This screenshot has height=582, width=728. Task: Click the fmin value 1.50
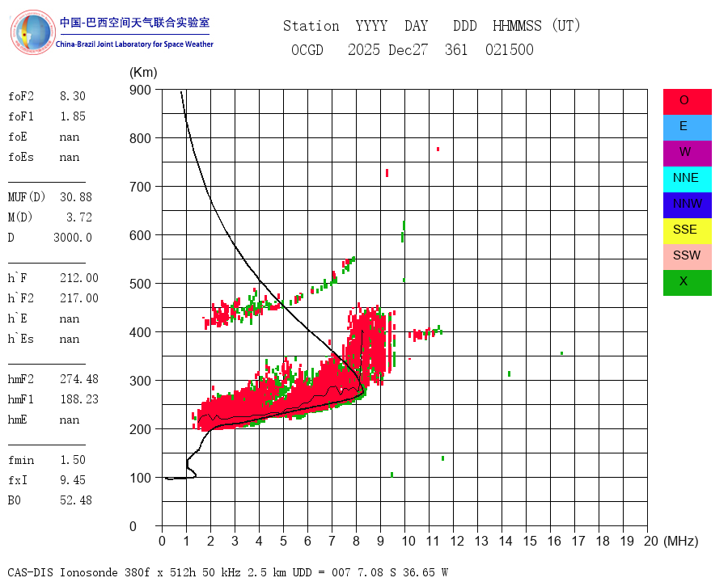click(73, 460)
